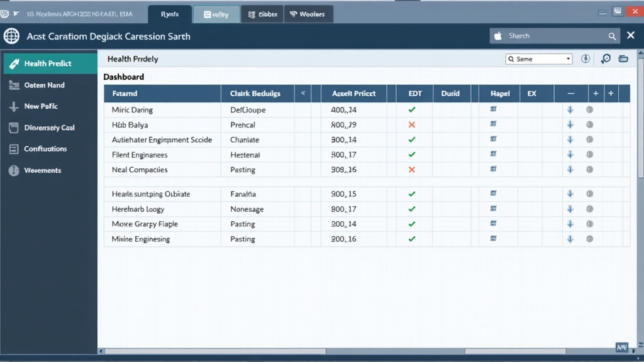Click the Hapel icon in Miric Daring row
Viewport: 644px width, 362px height.
point(493,109)
